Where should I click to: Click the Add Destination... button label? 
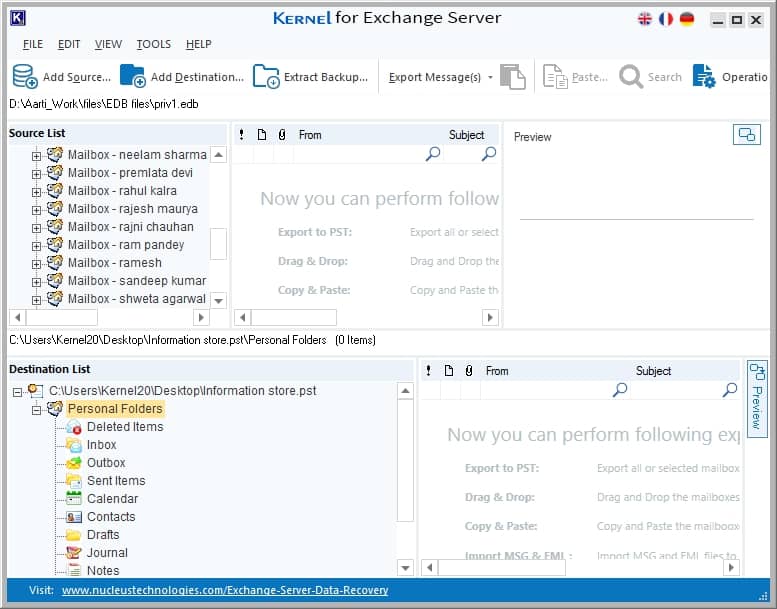click(x=197, y=77)
